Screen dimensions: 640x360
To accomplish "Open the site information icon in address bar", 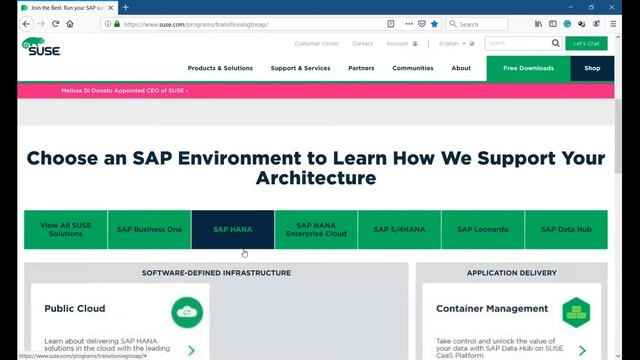I will [108, 24].
